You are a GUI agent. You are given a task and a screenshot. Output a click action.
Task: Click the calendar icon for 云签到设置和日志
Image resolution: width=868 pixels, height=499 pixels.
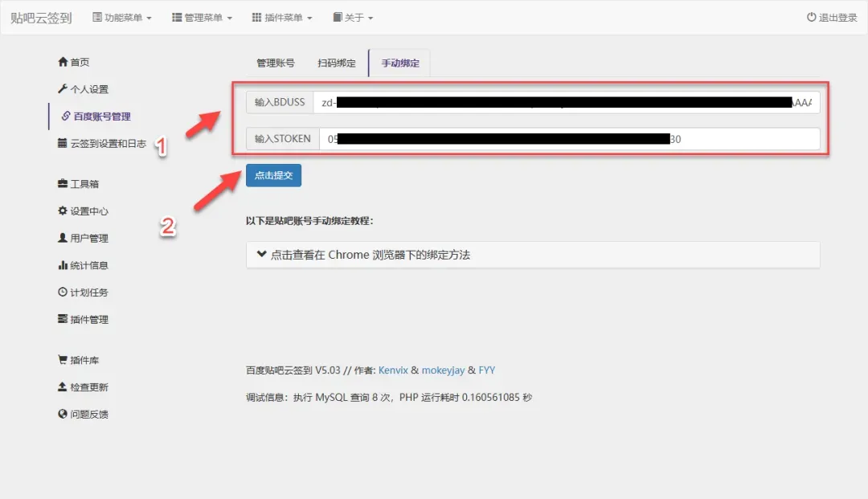click(63, 143)
